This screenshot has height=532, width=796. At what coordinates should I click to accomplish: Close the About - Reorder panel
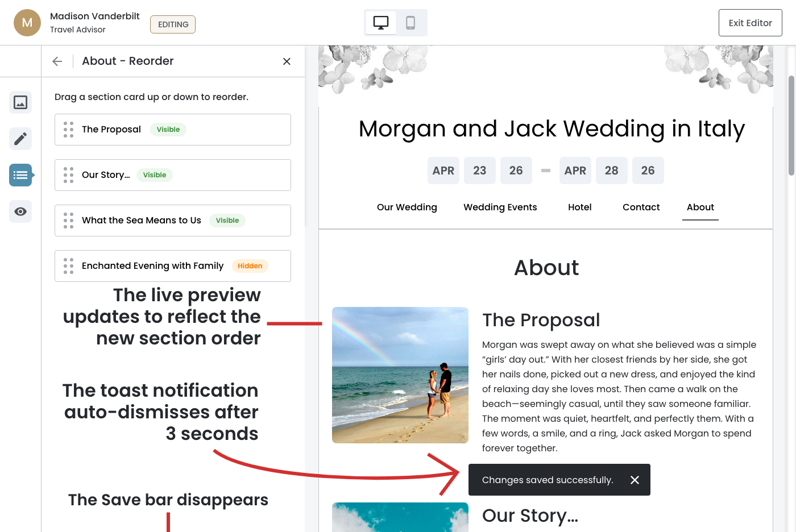[x=287, y=61]
